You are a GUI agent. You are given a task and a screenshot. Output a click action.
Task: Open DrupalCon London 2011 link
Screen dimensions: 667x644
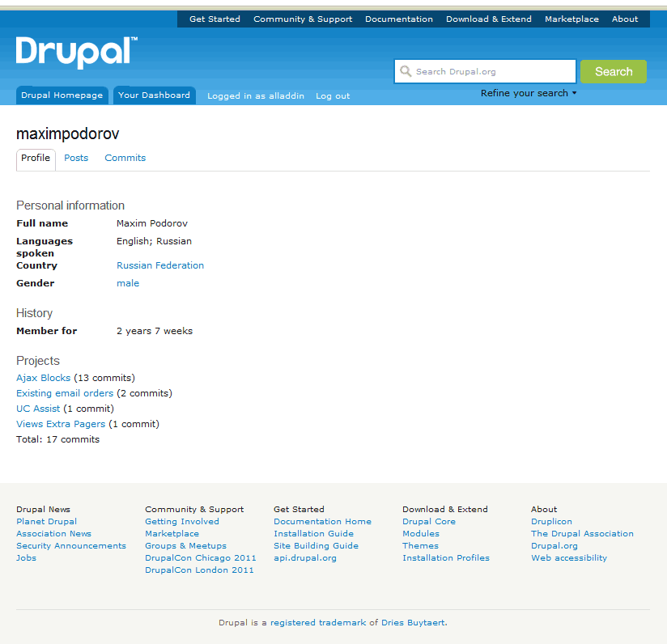click(199, 570)
